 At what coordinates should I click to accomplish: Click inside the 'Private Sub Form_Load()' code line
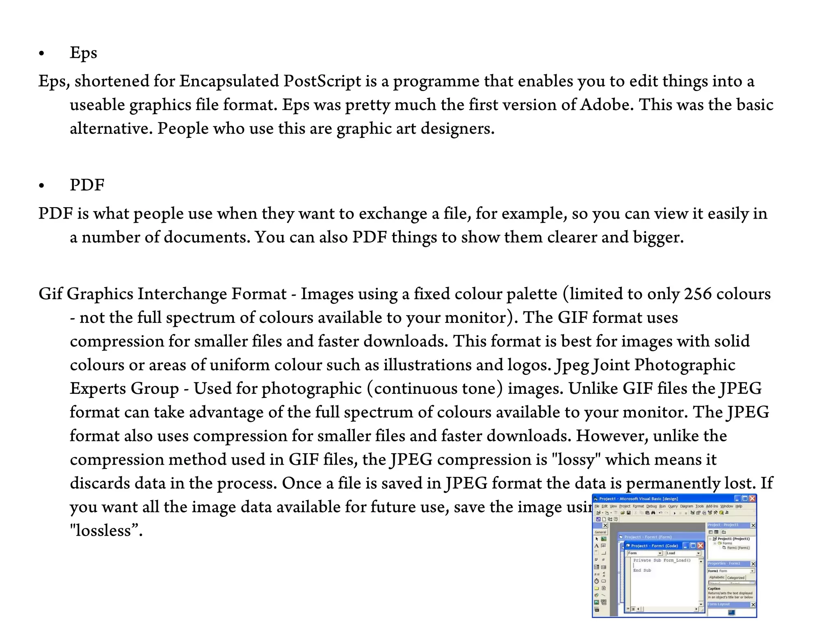point(662,560)
